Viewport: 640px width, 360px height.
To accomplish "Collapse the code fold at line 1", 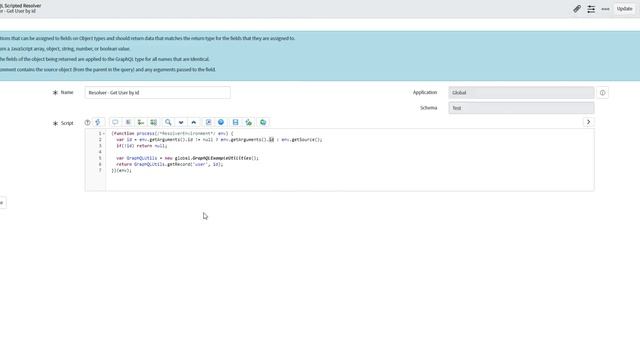I will tap(104, 133).
